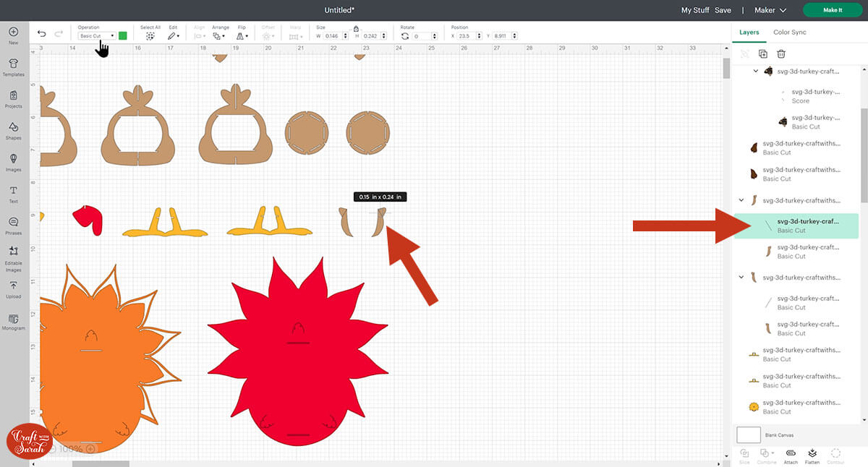Toggle the size aspect ratio lock
868x467 pixels.
(x=355, y=28)
